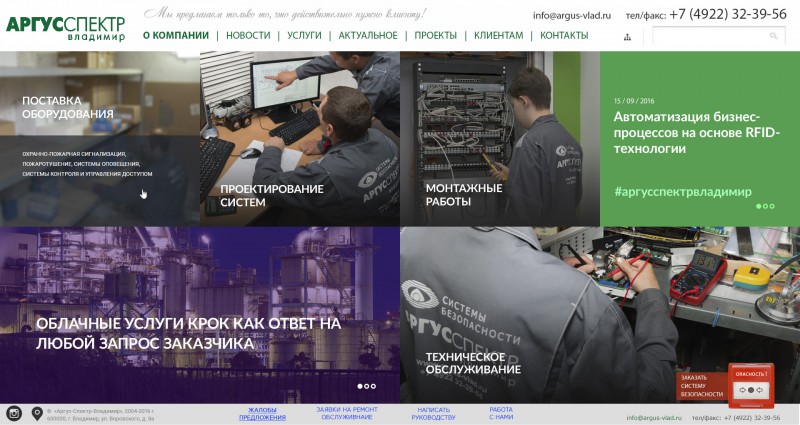The height and width of the screenshot is (425, 800).
Task: Click the АргусСпектр Владимир logo
Action: point(65,28)
